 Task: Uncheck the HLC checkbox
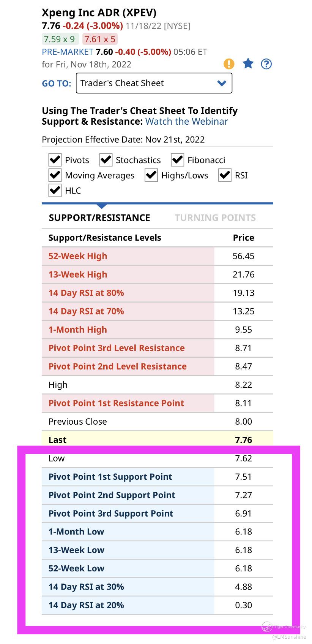tap(55, 190)
